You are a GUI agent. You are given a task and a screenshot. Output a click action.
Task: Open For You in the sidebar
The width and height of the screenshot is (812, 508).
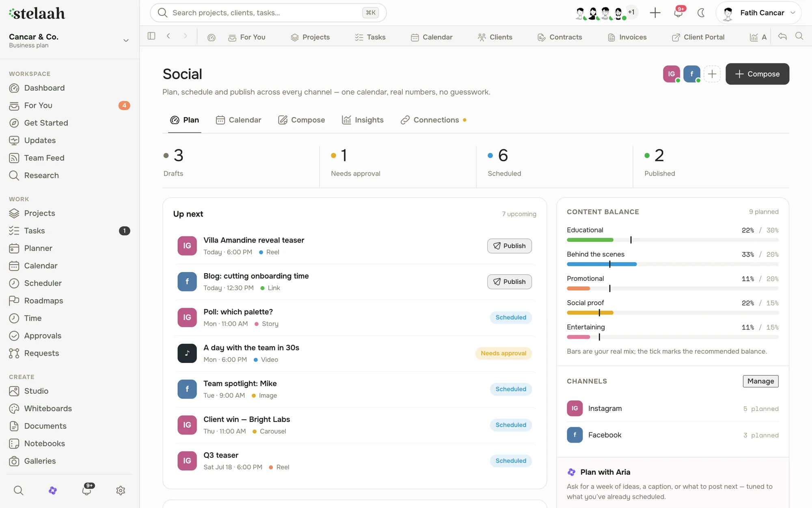[x=69, y=105]
